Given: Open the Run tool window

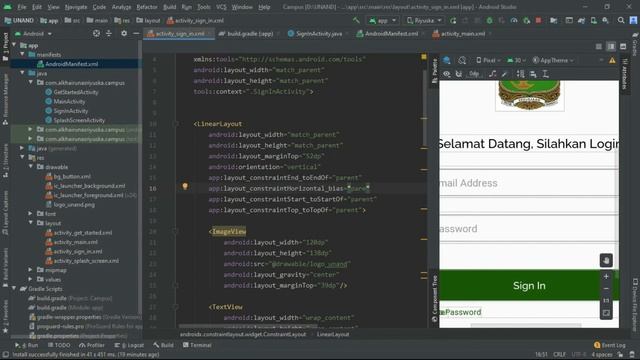Looking at the screenshot, I should (x=27, y=345).
